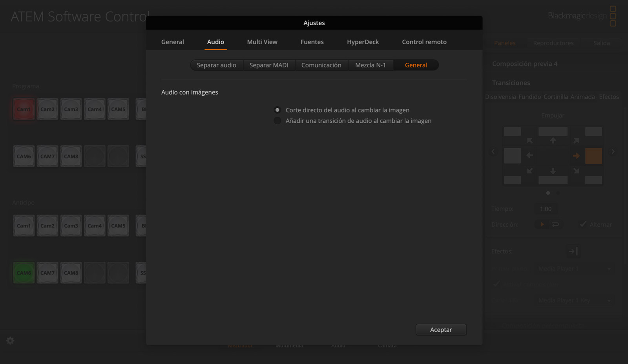Select the Fundido transition type
The height and width of the screenshot is (364, 628).
coord(530,97)
